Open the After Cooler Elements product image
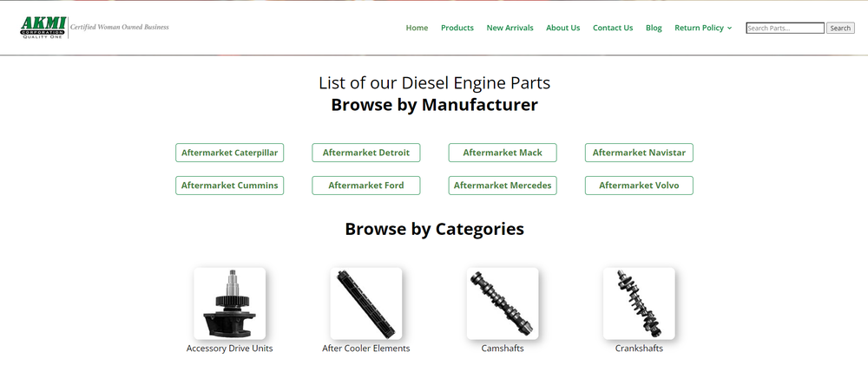 click(366, 303)
